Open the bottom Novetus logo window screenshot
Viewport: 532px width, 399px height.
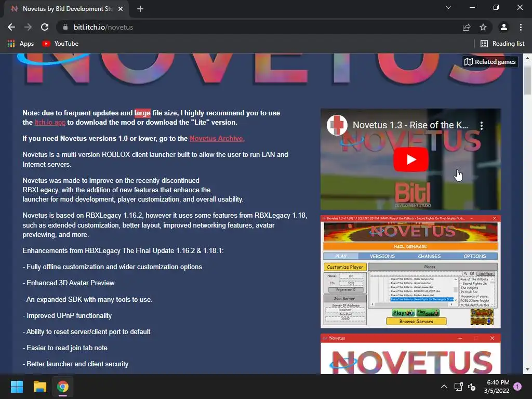pos(410,354)
